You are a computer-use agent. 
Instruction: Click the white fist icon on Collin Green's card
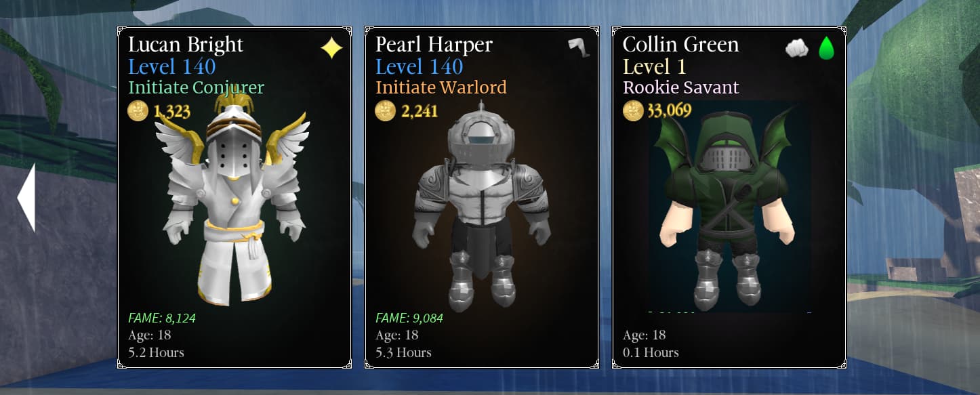coord(798,48)
